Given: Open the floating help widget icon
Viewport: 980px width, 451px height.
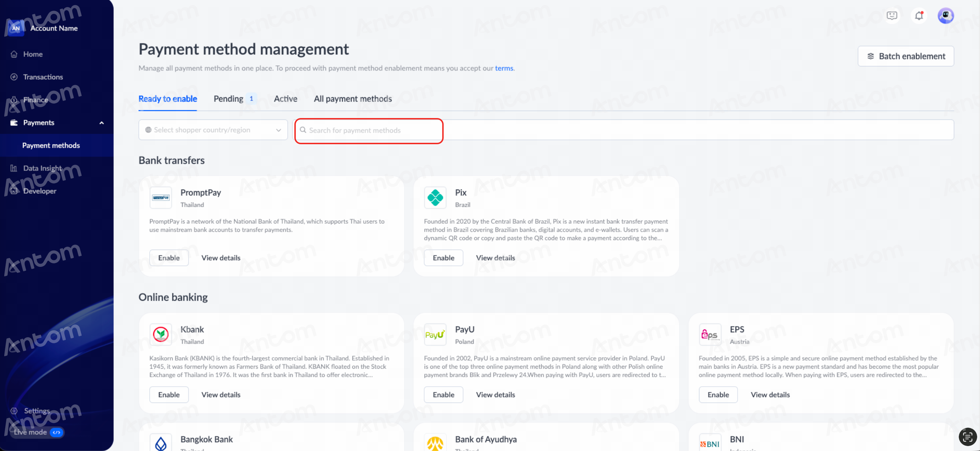Looking at the screenshot, I should point(968,437).
